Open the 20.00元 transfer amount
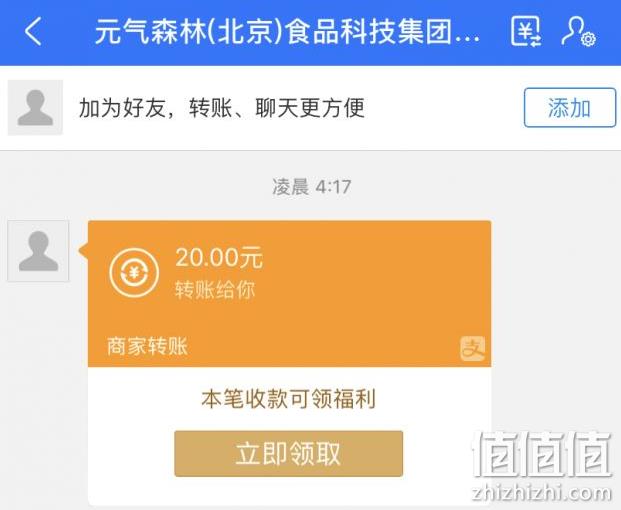 (219, 258)
